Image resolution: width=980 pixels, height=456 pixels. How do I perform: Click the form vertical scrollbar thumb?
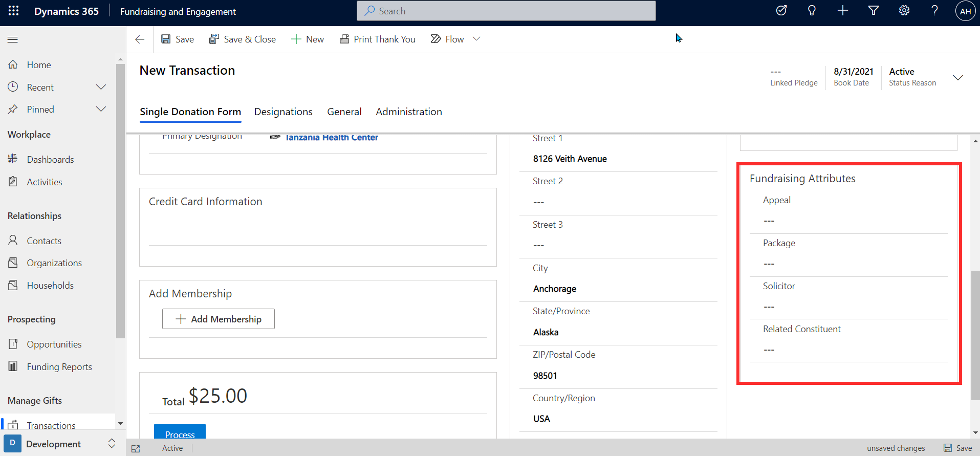(975, 335)
